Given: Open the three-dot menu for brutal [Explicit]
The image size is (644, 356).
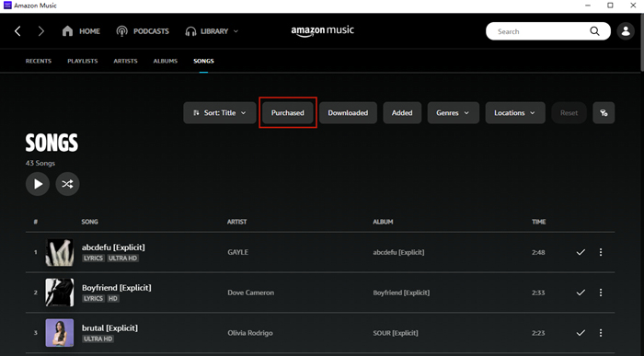Looking at the screenshot, I should 601,333.
